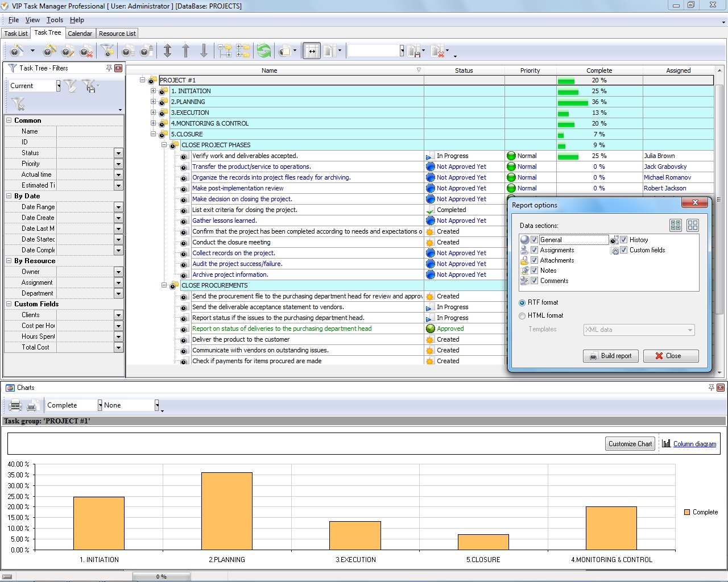
Task: Click the green Refresh icon in toolbar
Action: [264, 51]
